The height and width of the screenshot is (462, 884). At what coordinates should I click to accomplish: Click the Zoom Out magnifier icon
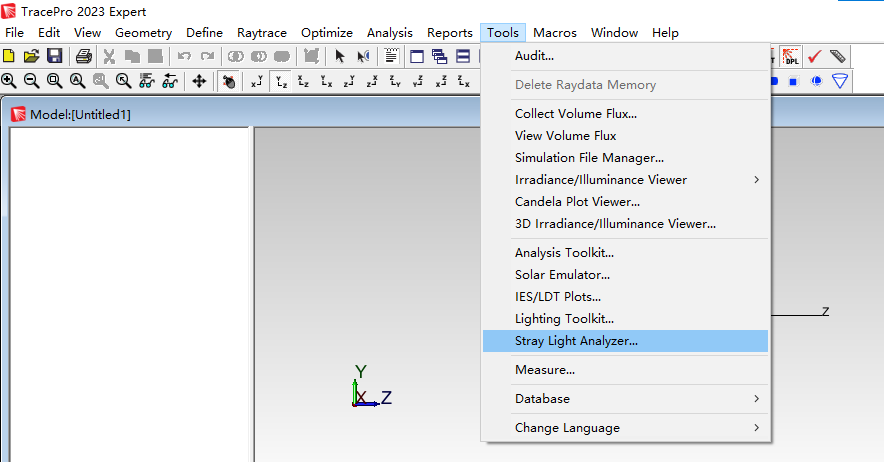(31, 81)
